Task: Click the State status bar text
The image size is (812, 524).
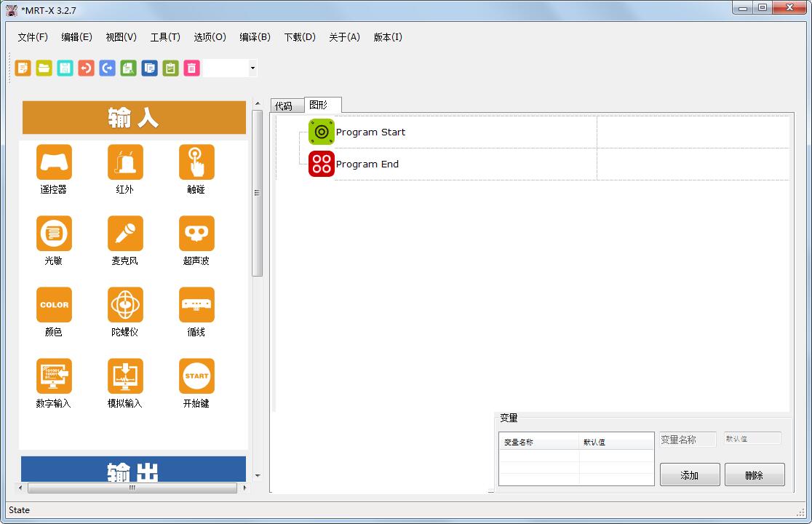Action: [x=19, y=510]
